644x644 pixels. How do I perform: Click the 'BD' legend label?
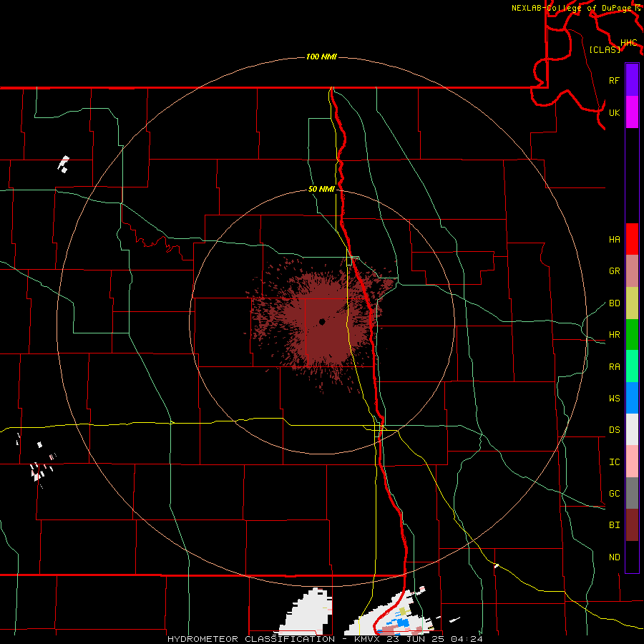[x=614, y=303]
